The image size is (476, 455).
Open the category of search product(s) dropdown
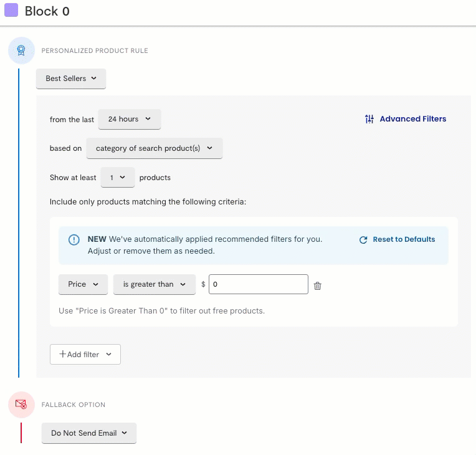coord(154,148)
